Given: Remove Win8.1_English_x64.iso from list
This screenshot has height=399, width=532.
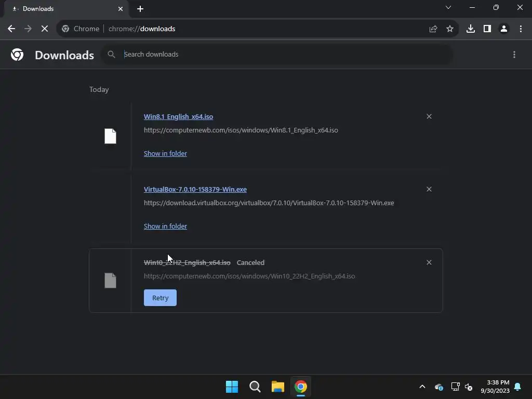Looking at the screenshot, I should point(429,116).
